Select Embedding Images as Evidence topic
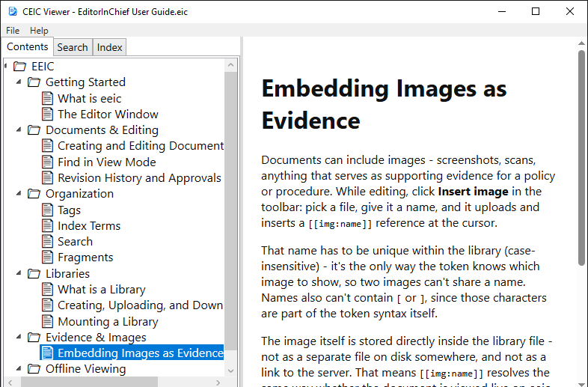Screen dimensions: 588x387 coord(141,353)
